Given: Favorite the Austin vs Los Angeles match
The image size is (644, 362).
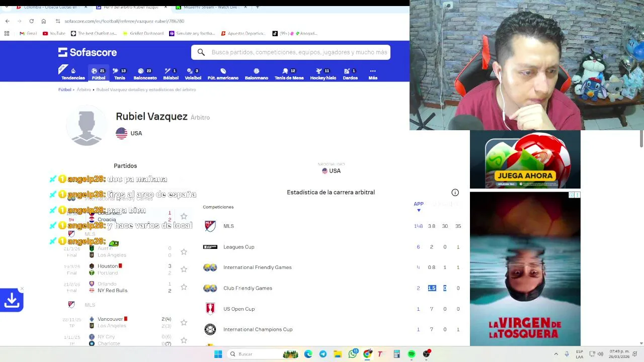Looking at the screenshot, I should pos(184,251).
